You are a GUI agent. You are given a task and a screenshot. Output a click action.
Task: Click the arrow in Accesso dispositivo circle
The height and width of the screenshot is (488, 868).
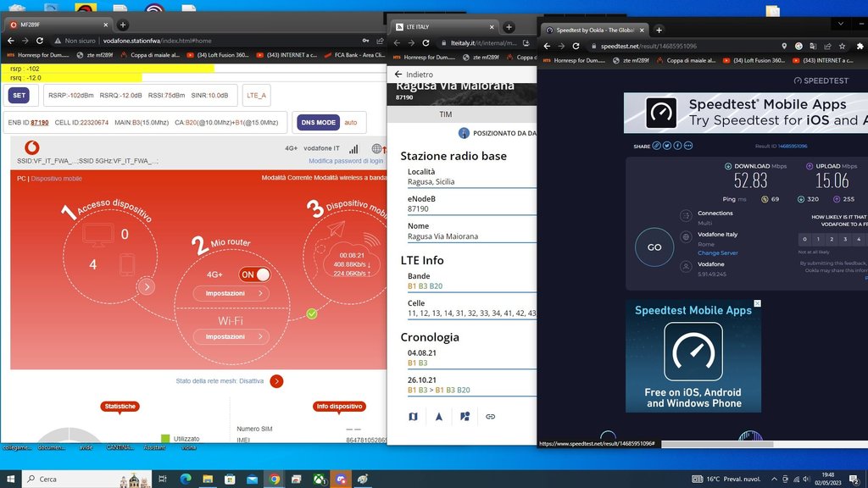tap(147, 286)
